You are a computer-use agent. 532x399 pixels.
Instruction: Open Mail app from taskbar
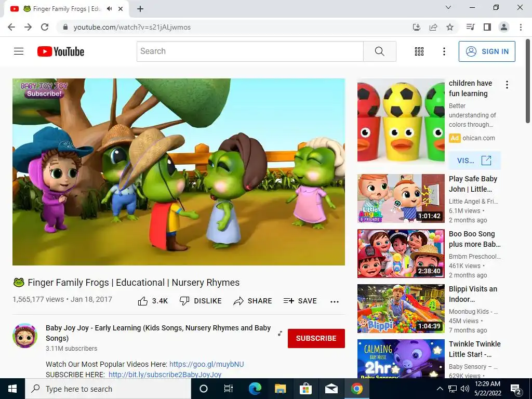pos(331,389)
